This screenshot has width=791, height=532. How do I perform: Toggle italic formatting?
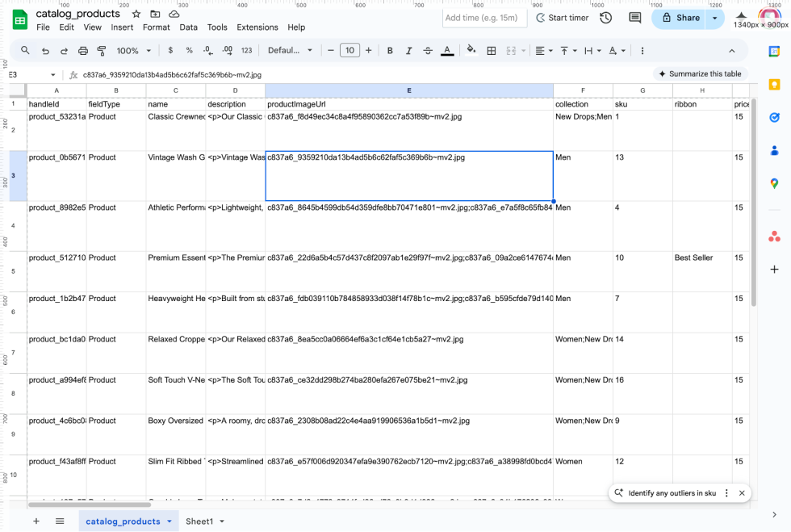point(408,51)
